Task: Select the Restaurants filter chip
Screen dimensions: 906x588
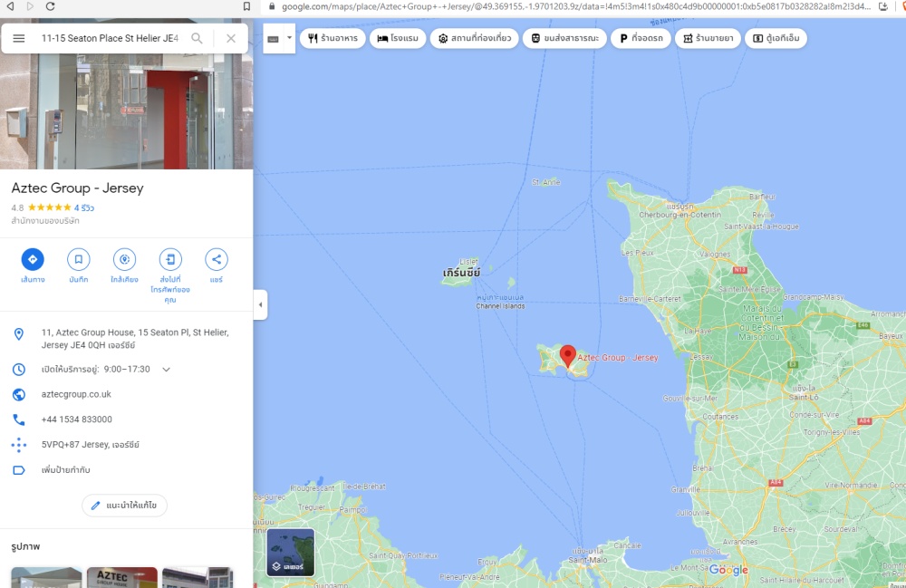Action: (333, 39)
